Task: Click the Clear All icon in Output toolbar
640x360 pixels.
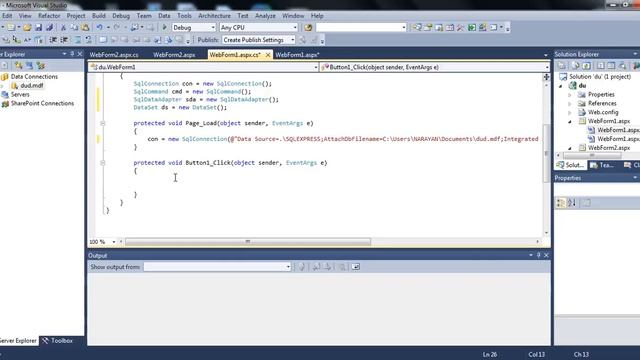Action: coord(342,267)
